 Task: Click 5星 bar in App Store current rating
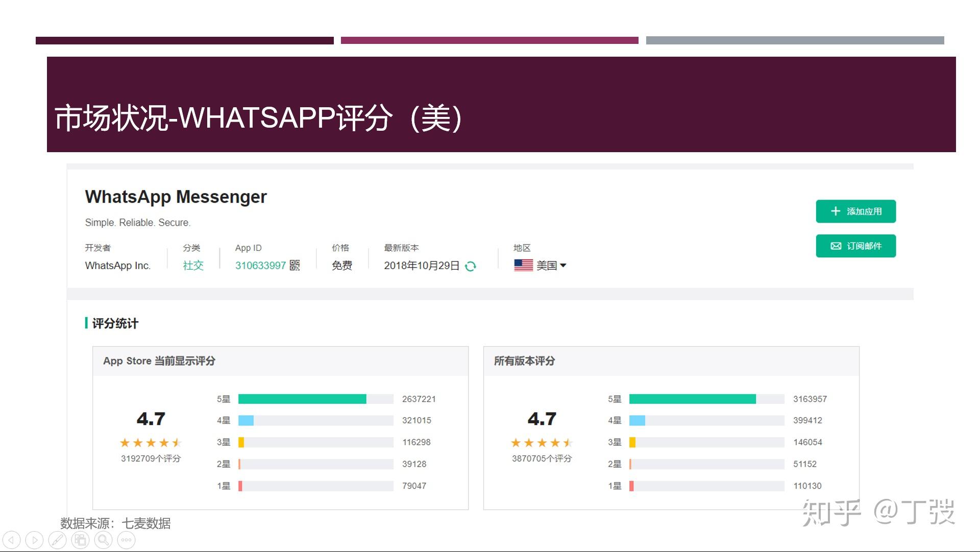315,399
